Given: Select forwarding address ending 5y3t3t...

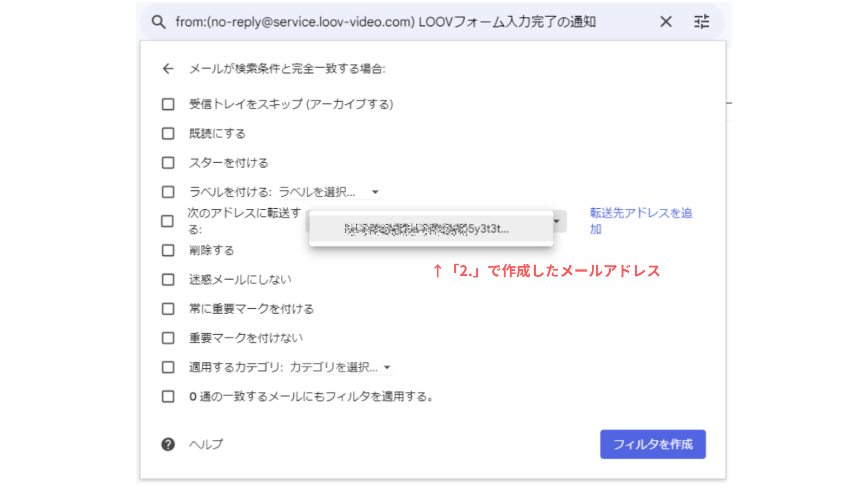Looking at the screenshot, I should (431, 229).
